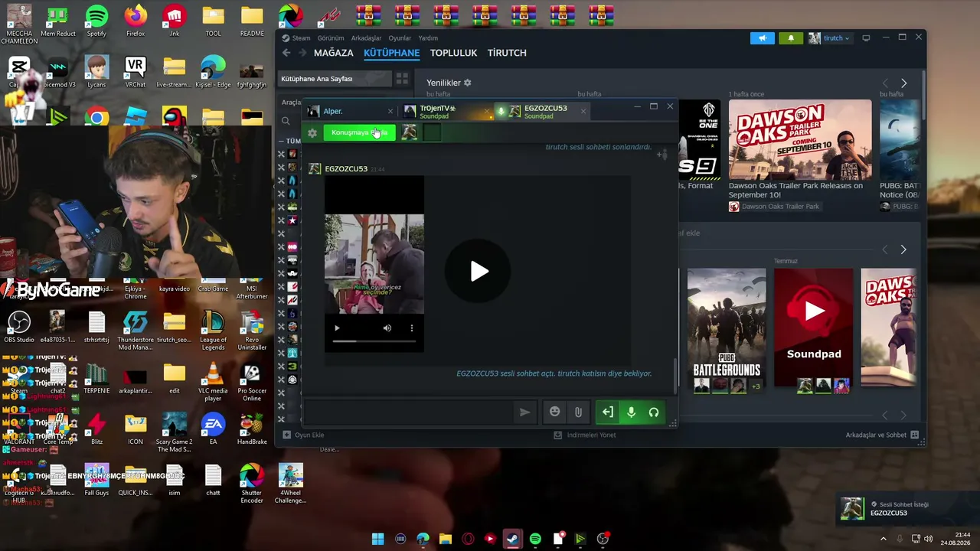
Task: Mute the embedded video's volume icon
Action: point(387,328)
